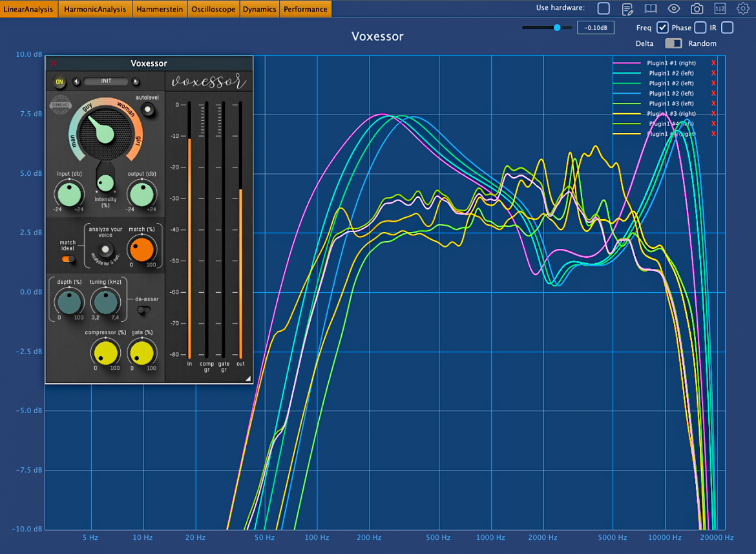This screenshot has width=756, height=554.
Task: Click the orange match (%) knob
Action: pyautogui.click(x=142, y=250)
